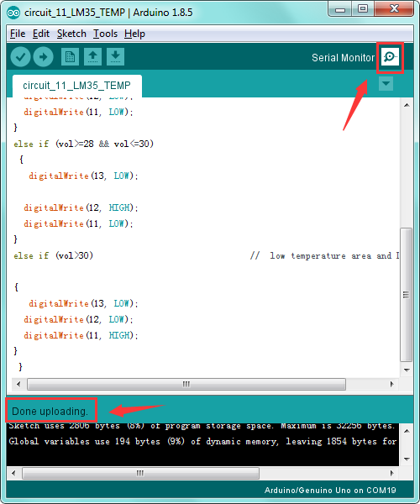Screen dimensions: 420x504
Task: Click the editor horizontal scrollbar thumb
Action: coord(186,384)
